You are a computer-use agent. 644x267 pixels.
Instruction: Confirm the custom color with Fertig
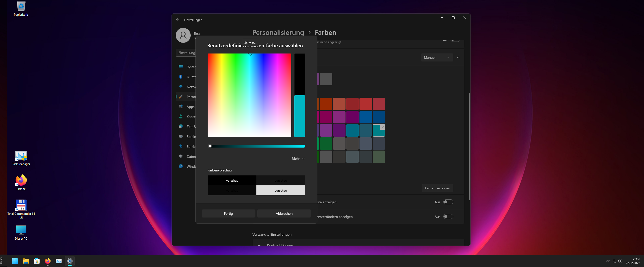pos(228,214)
